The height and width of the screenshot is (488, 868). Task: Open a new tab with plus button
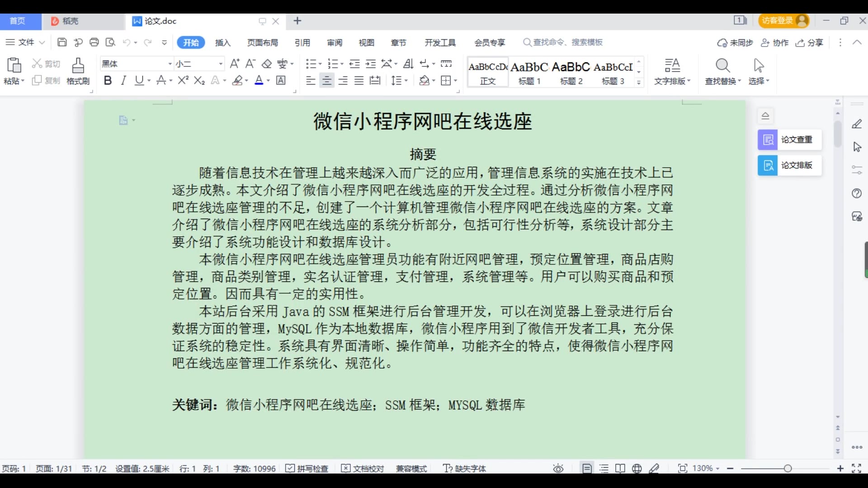(x=297, y=21)
